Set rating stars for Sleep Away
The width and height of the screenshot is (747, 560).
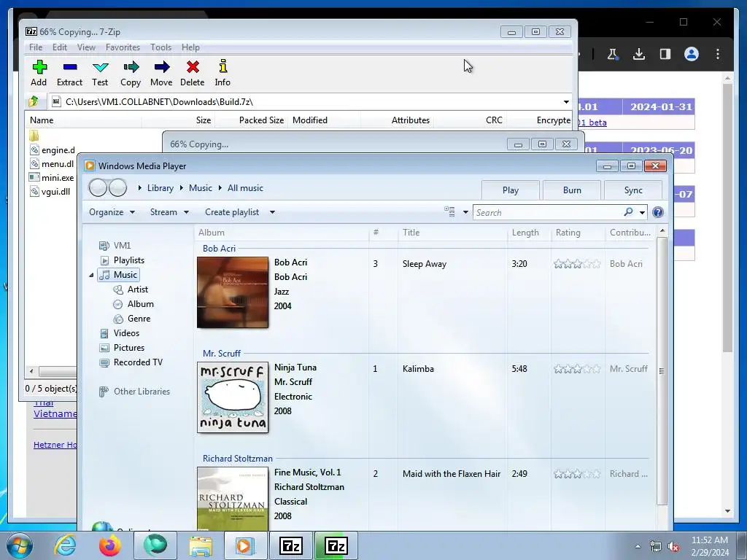click(576, 264)
